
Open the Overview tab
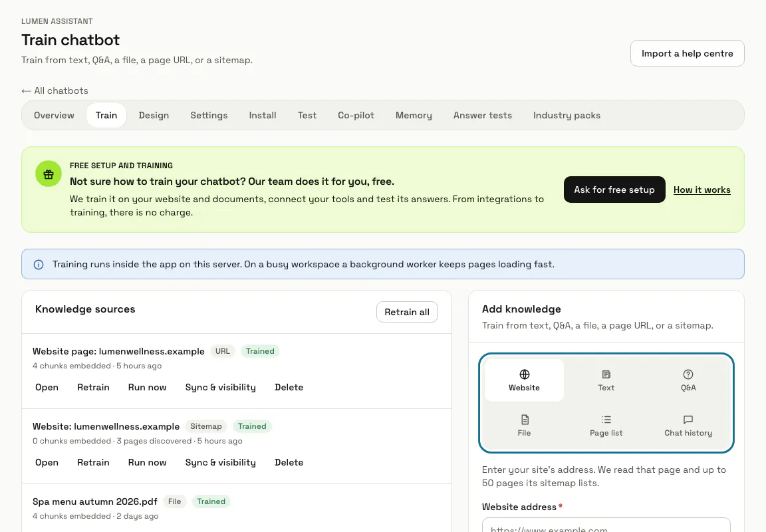pyautogui.click(x=55, y=115)
